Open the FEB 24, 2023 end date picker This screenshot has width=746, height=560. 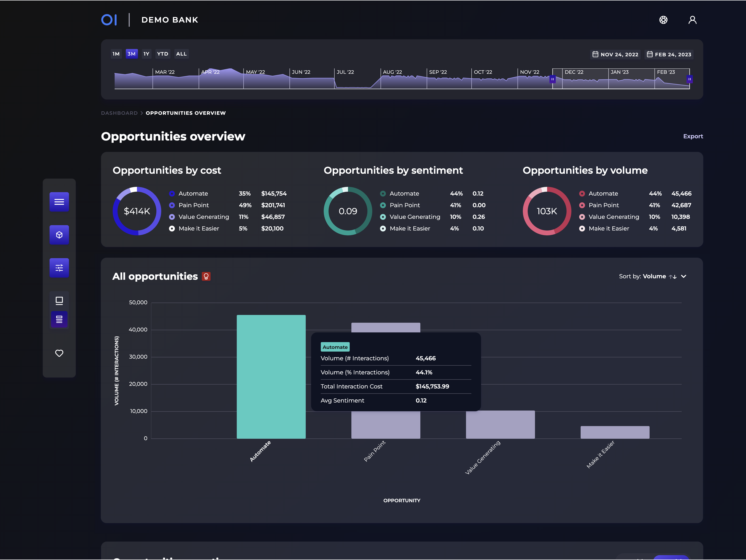(670, 55)
